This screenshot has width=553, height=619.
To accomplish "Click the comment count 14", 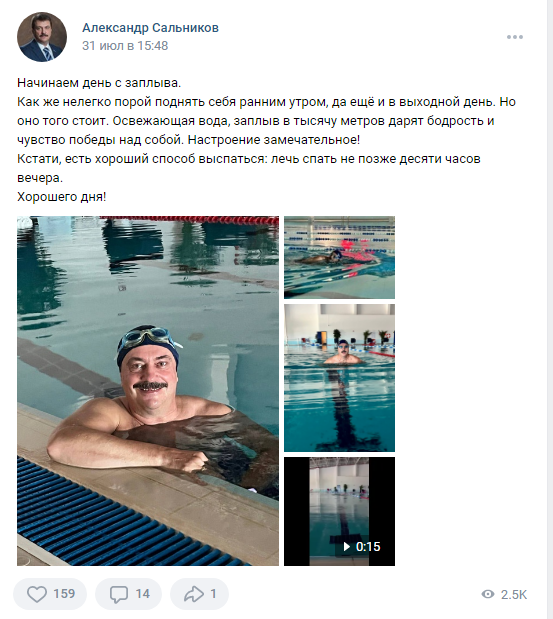I will point(142,594).
